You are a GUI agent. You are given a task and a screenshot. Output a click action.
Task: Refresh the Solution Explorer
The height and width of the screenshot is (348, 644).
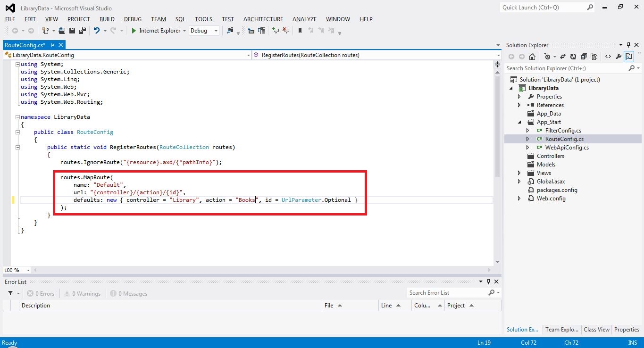pos(573,57)
